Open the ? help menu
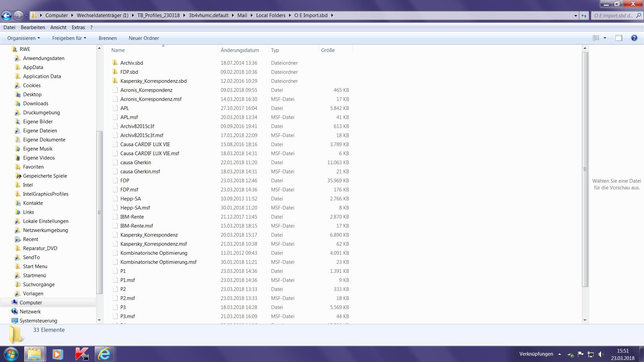Image resolution: width=644 pixels, height=362 pixels. click(x=91, y=27)
